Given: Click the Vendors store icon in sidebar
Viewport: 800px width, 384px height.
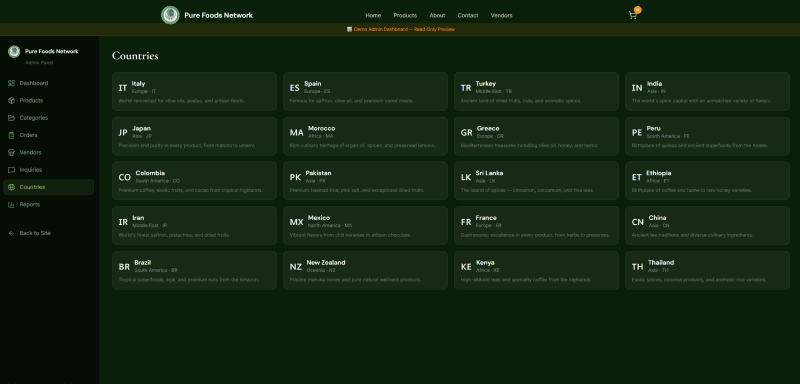Looking at the screenshot, I should [11, 152].
